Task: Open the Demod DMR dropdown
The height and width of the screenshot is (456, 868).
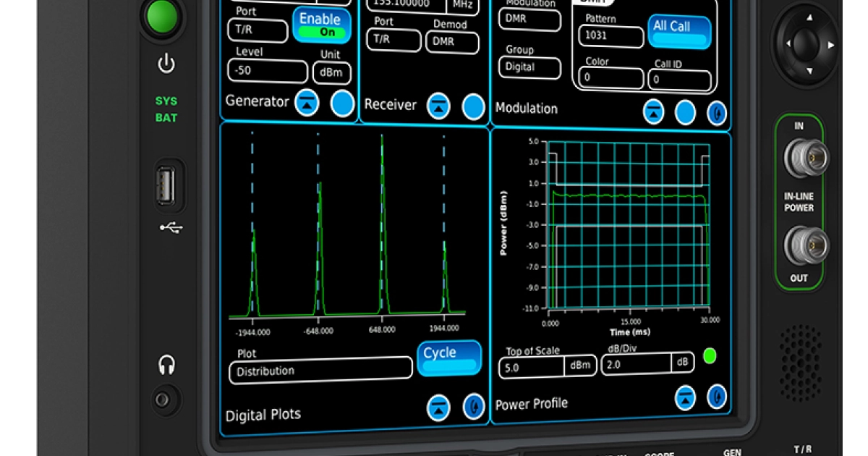Action: [x=451, y=42]
